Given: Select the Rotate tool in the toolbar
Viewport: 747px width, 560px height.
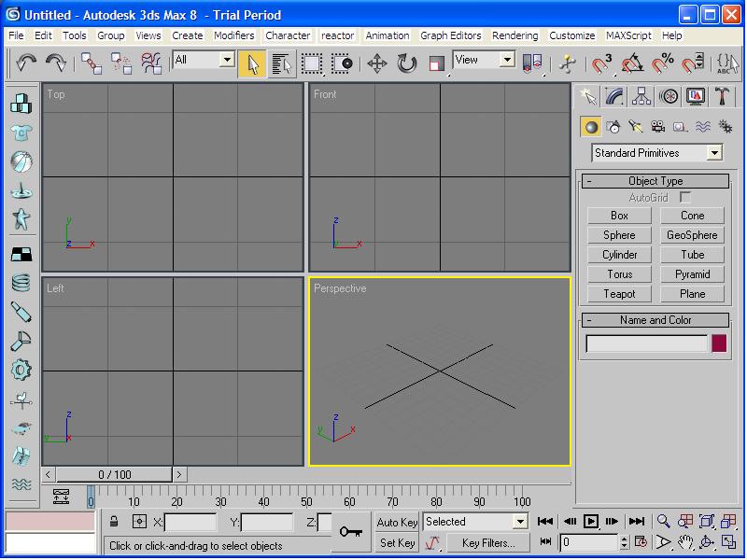Looking at the screenshot, I should click(x=406, y=63).
